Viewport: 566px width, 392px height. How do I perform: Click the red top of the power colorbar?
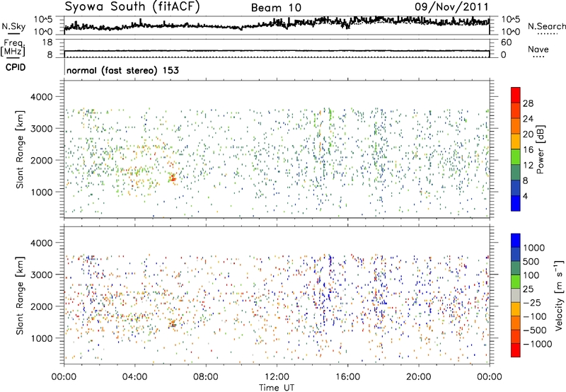(516, 95)
